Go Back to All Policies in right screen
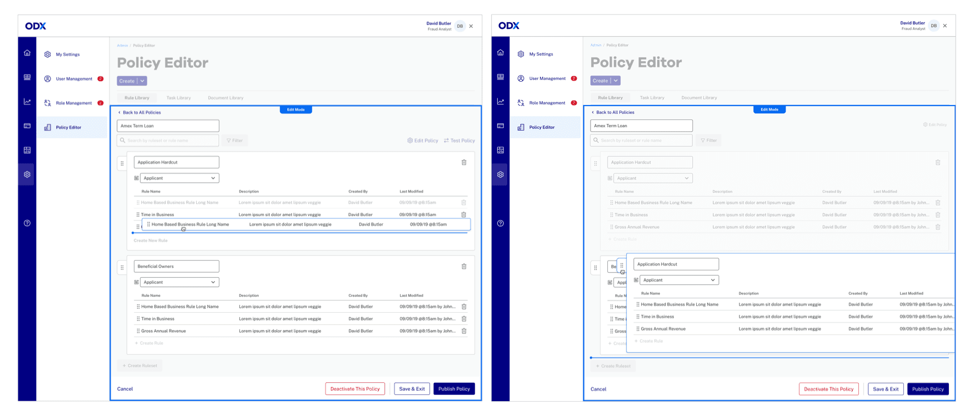 [x=613, y=112]
